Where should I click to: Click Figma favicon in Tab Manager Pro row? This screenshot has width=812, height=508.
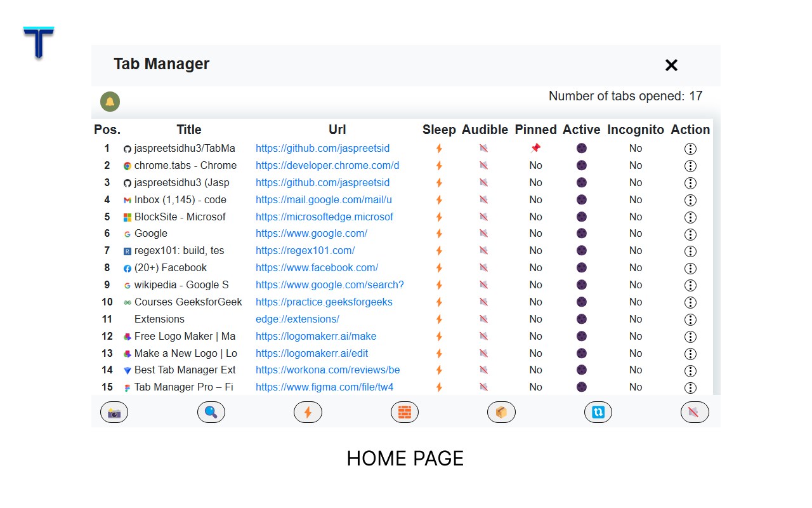pos(128,387)
